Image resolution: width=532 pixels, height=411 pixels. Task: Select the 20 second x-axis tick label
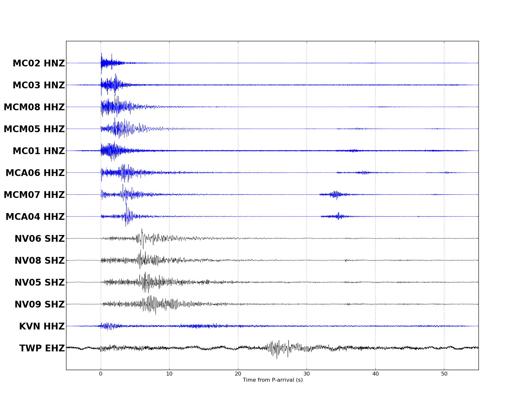coord(238,374)
